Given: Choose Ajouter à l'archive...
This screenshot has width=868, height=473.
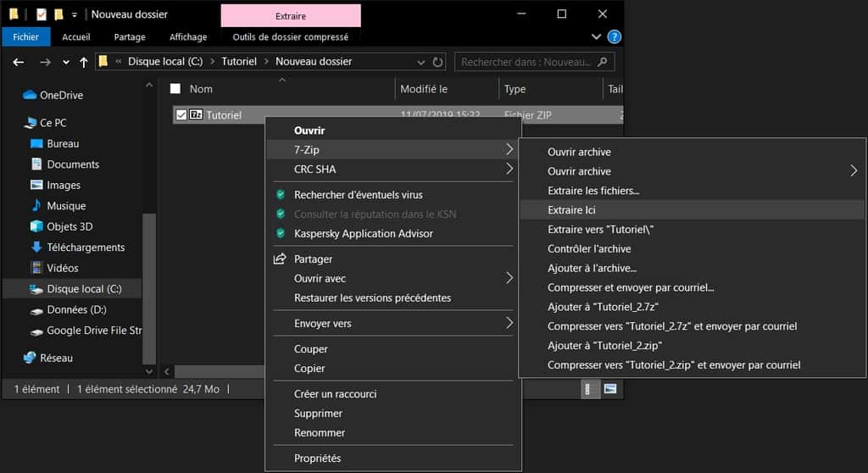Looking at the screenshot, I should coord(692,268).
